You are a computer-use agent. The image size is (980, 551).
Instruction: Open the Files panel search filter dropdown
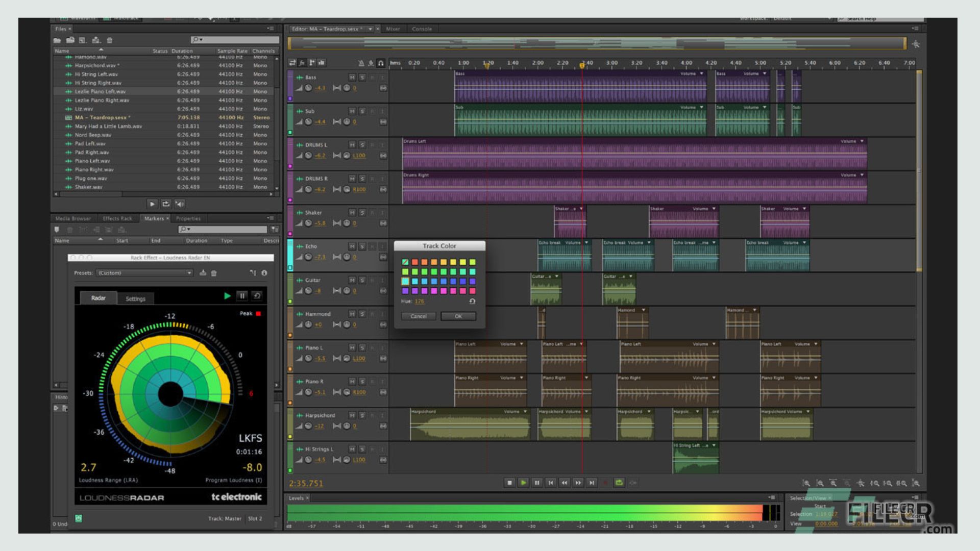tap(197, 40)
